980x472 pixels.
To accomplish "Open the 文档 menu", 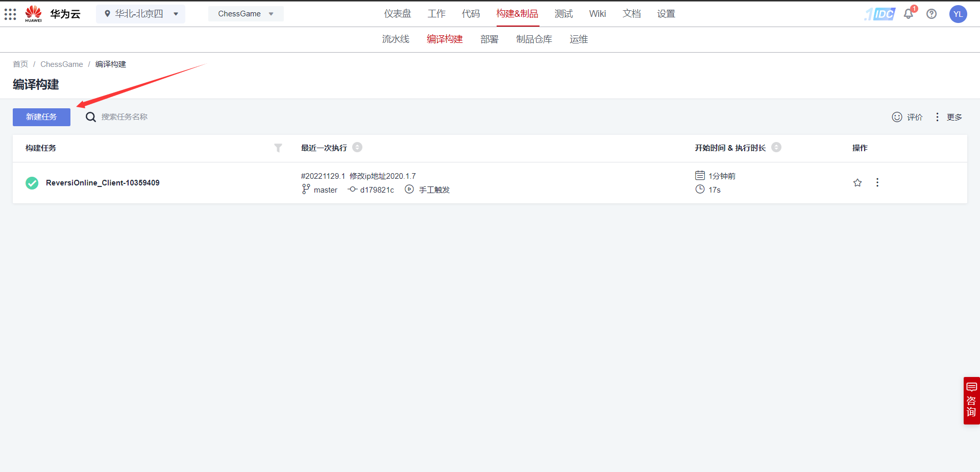I will (x=631, y=14).
